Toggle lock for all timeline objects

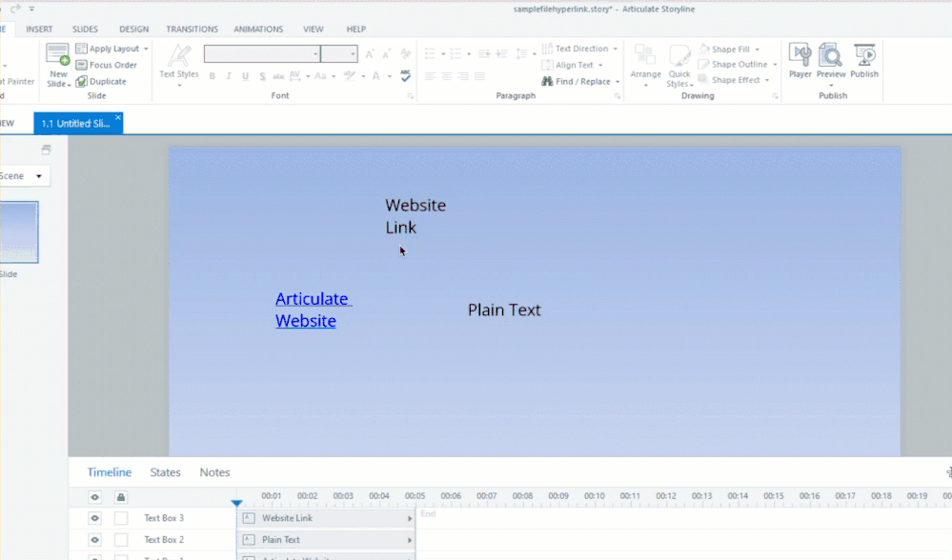121,497
